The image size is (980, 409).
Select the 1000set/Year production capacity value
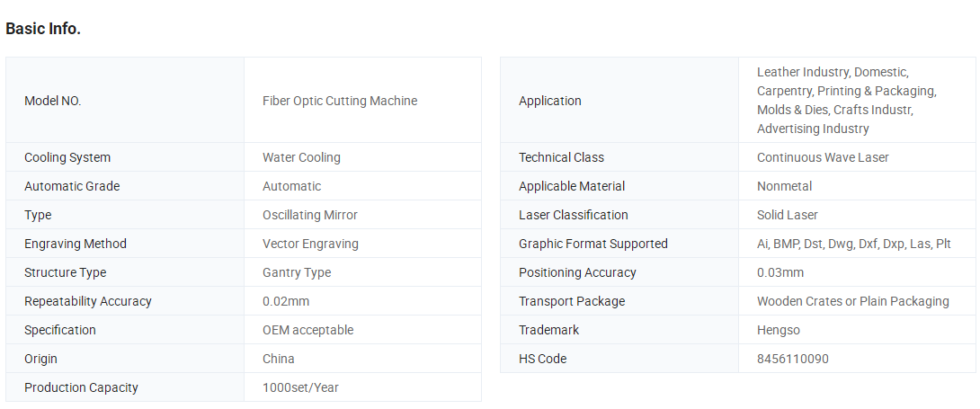tap(300, 387)
